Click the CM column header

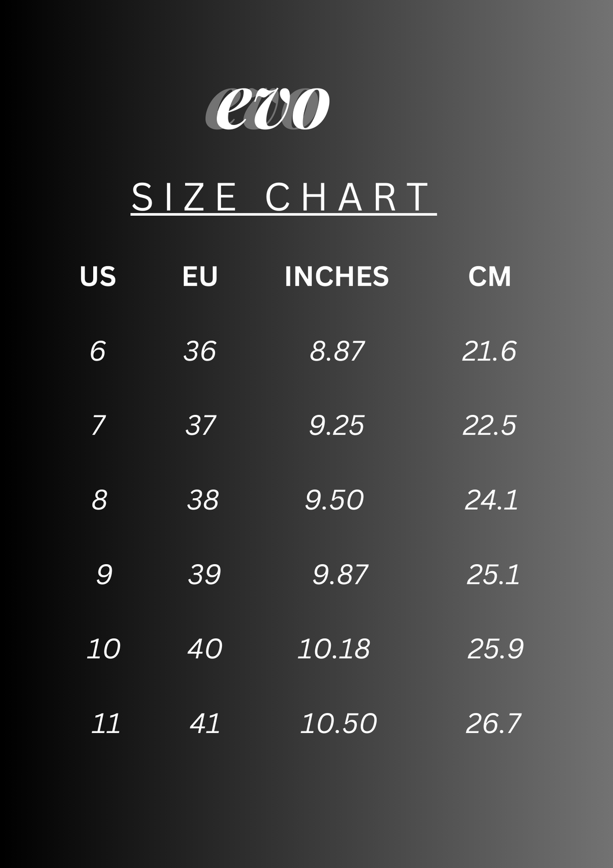(489, 277)
